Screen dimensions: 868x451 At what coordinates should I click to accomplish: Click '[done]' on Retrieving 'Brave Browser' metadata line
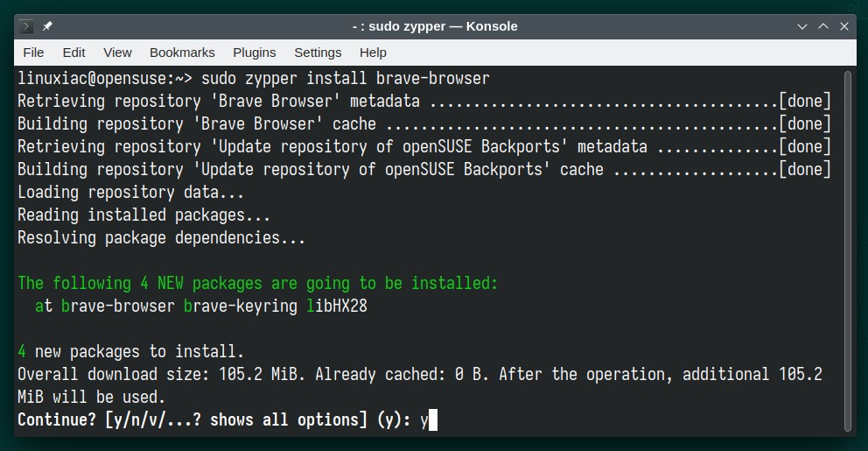[x=805, y=102]
